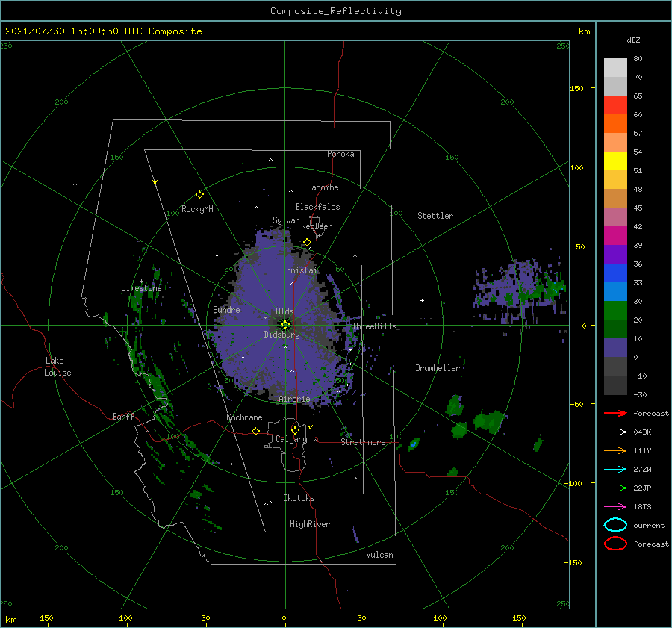The width and height of the screenshot is (672, 628).
Task: Click the Okotoks label
Action: point(299,498)
